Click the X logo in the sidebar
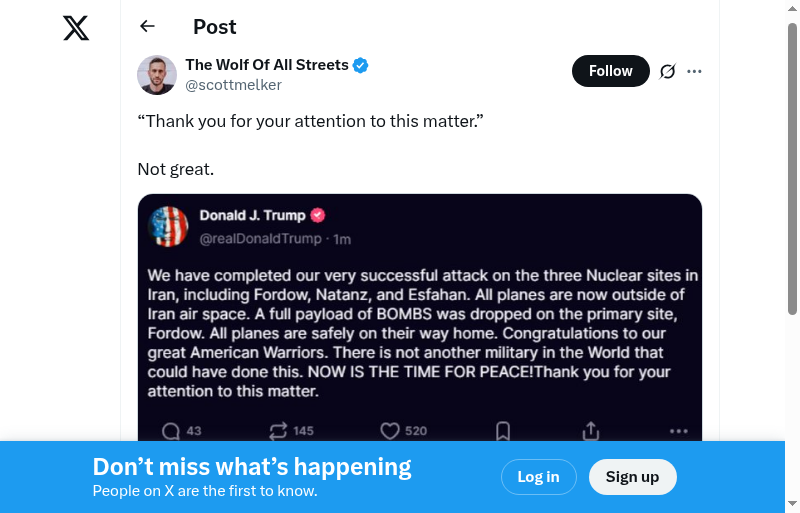Image resolution: width=800 pixels, height=513 pixels. coord(76,28)
